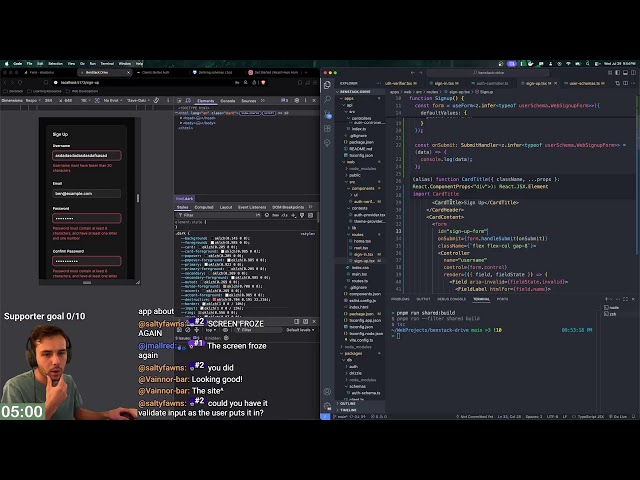Click the Confirm Password input field
Screen dimensions: 640x480
tap(87, 261)
